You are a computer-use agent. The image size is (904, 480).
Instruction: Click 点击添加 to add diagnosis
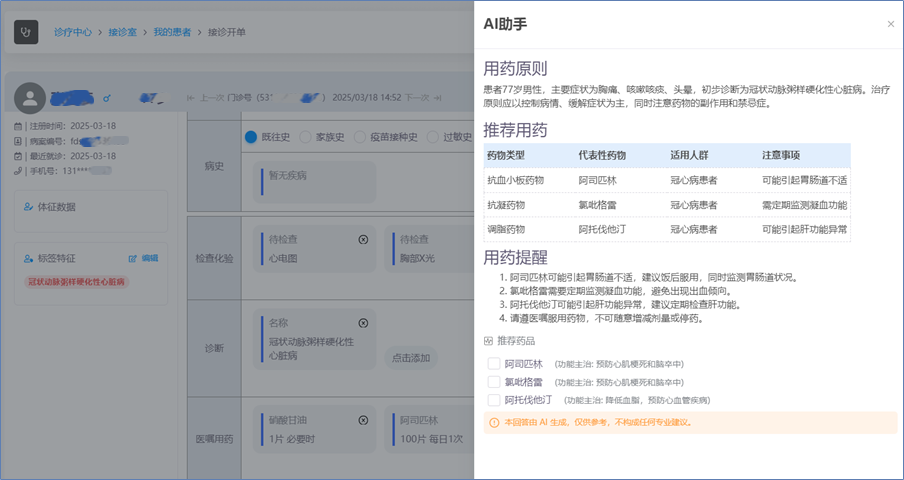click(x=410, y=357)
